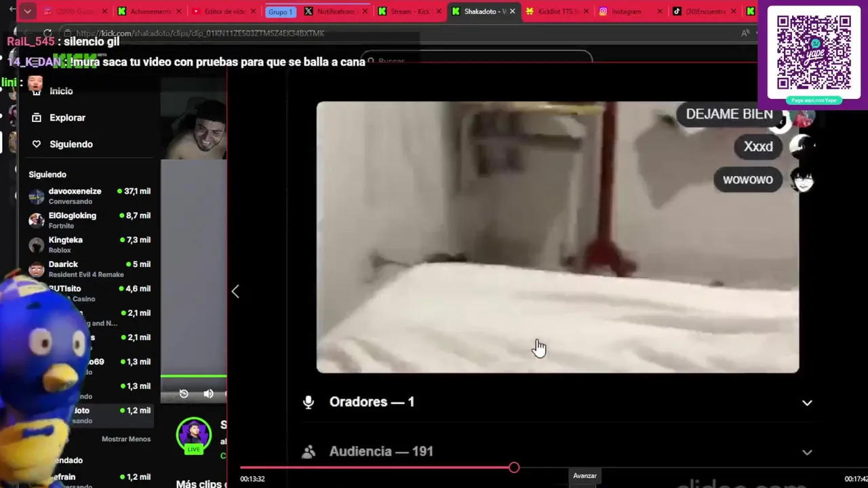Click the read aloud icon in address bar
Viewport: 868px width, 488px height.
(x=745, y=33)
